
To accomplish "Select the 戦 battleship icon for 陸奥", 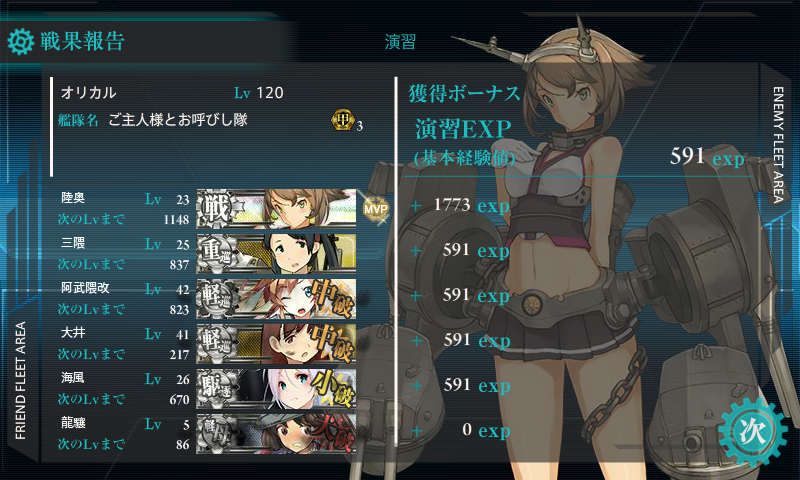I will coord(216,208).
